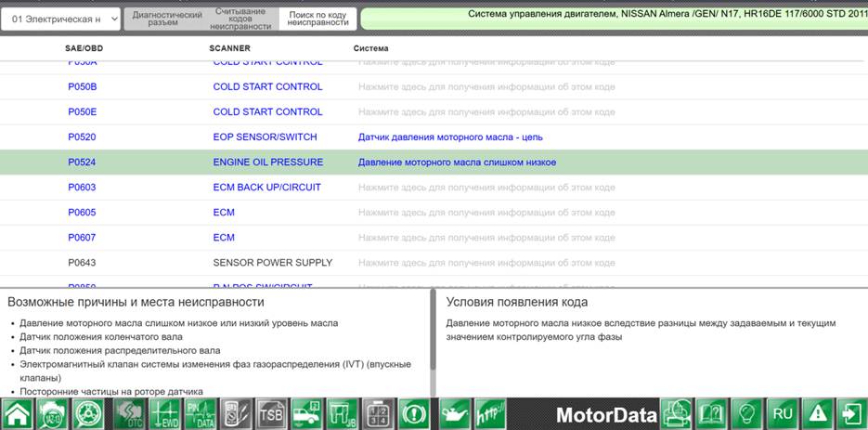Open the DTC trouble codes icon
Image resolution: width=868 pixels, height=430 pixels.
click(x=130, y=414)
